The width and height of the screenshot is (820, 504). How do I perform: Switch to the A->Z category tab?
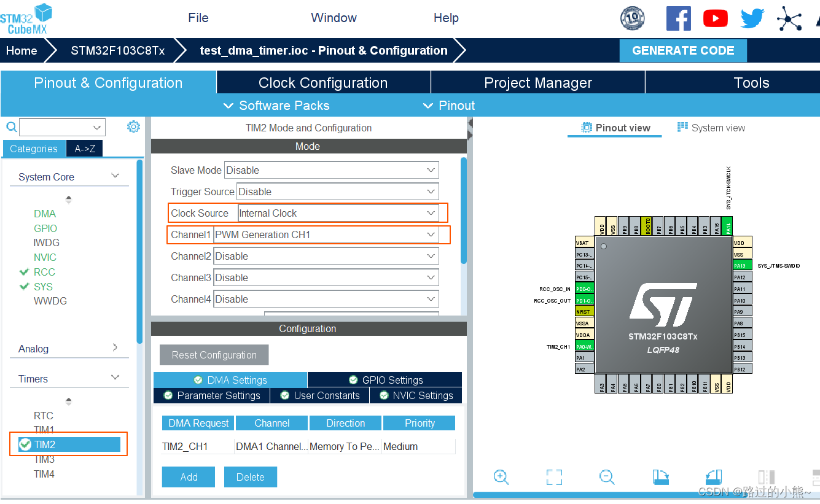pyautogui.click(x=85, y=149)
